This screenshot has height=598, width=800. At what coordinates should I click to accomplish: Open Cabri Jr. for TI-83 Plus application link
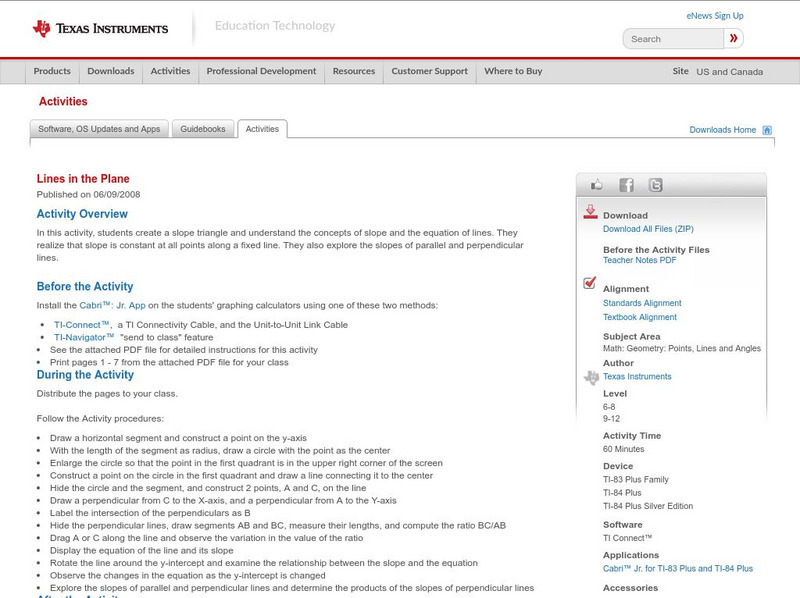(x=678, y=568)
